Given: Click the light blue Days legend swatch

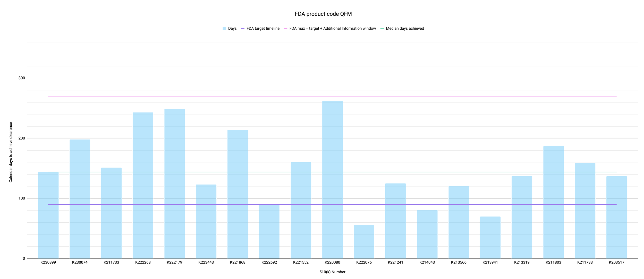Looking at the screenshot, I should pyautogui.click(x=224, y=29).
